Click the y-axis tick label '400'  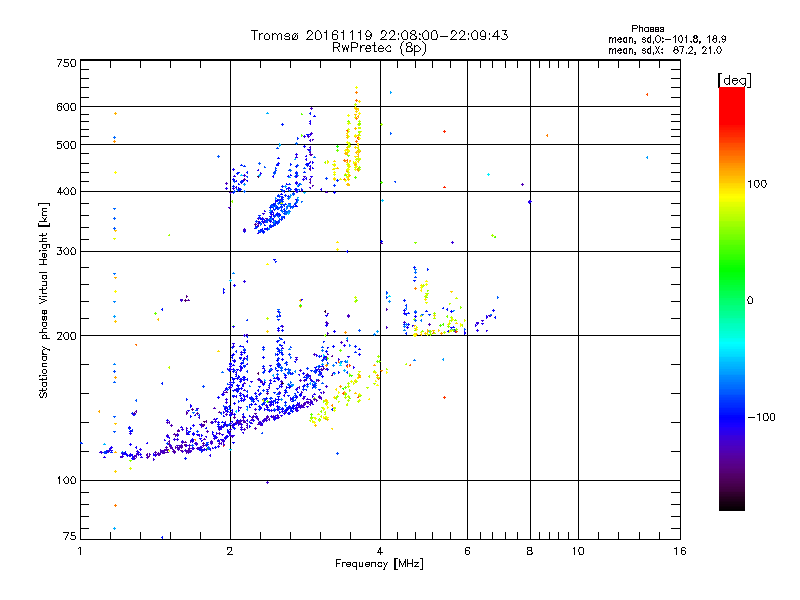tap(67, 192)
